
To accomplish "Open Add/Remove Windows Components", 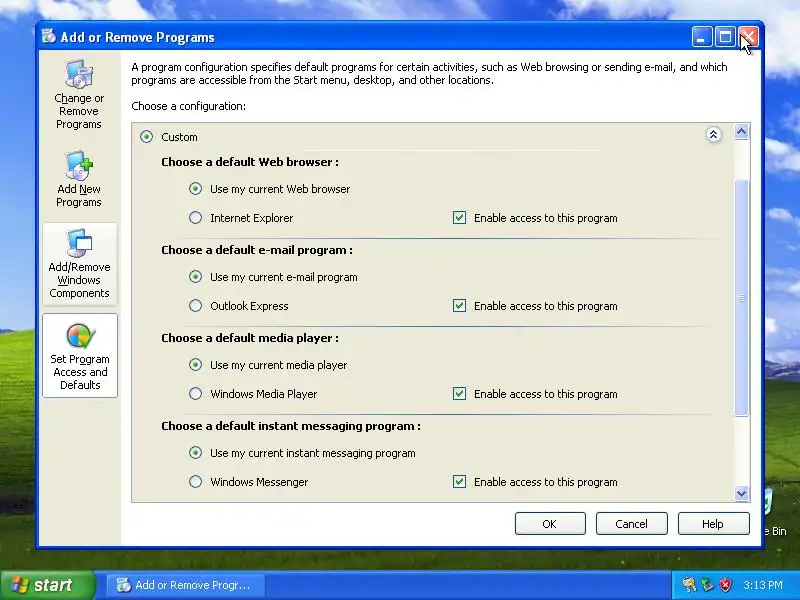I will 80,264.
